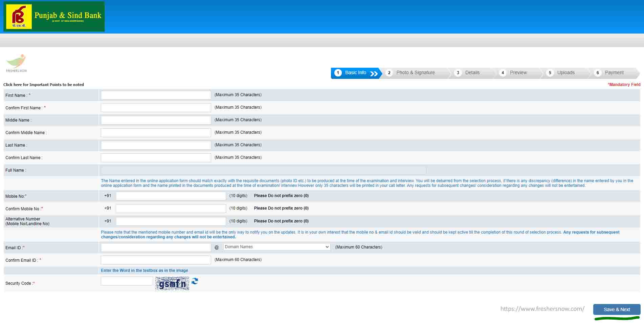Focus the Alternative Number input field
This screenshot has height=323, width=644.
pos(171,221)
